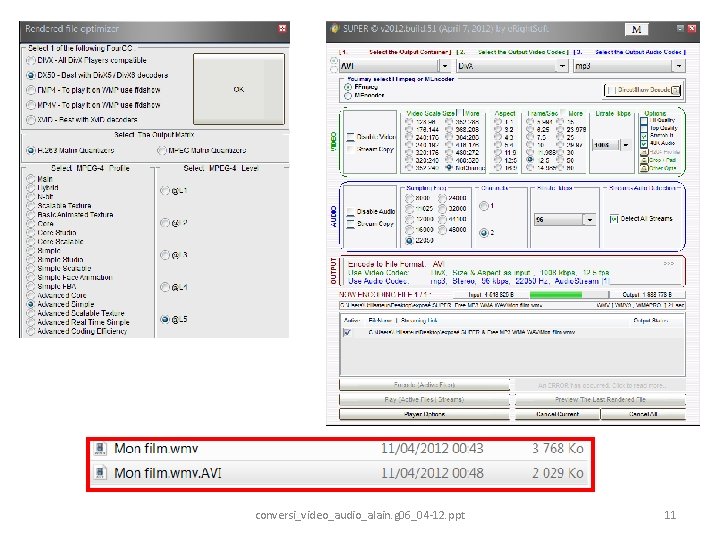The image size is (720, 540).
Task: Select NoChange video scale size
Action: pos(449,168)
